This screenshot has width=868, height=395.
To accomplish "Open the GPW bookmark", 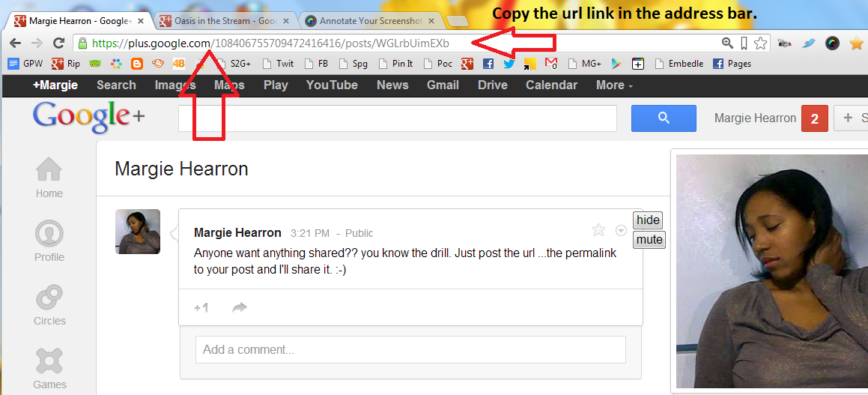I will click(x=25, y=64).
